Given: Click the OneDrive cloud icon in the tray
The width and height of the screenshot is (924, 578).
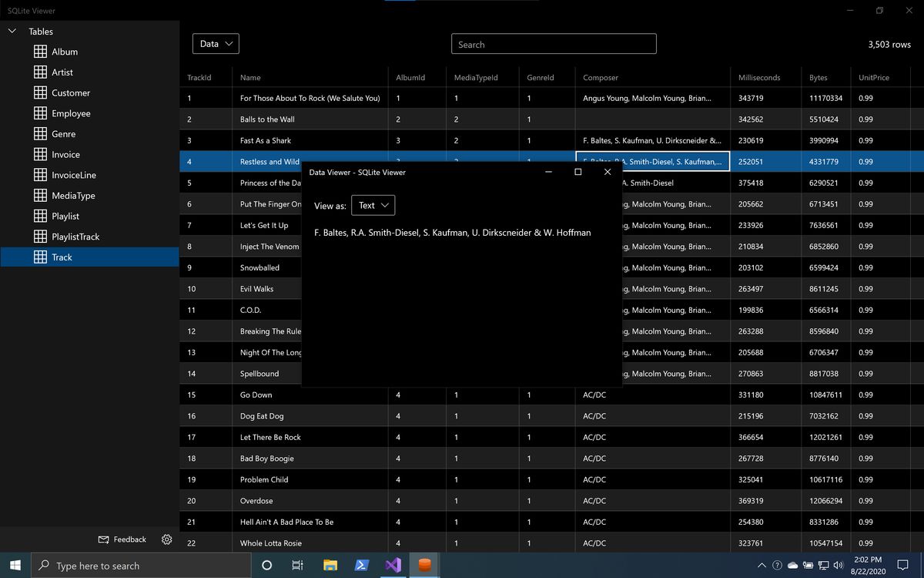Looking at the screenshot, I should click(792, 565).
